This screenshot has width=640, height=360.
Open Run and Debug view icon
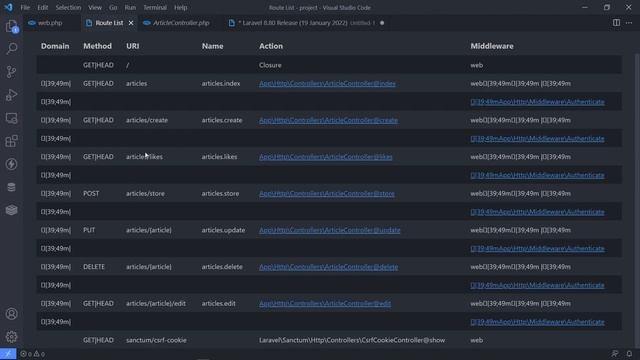click(x=11, y=95)
